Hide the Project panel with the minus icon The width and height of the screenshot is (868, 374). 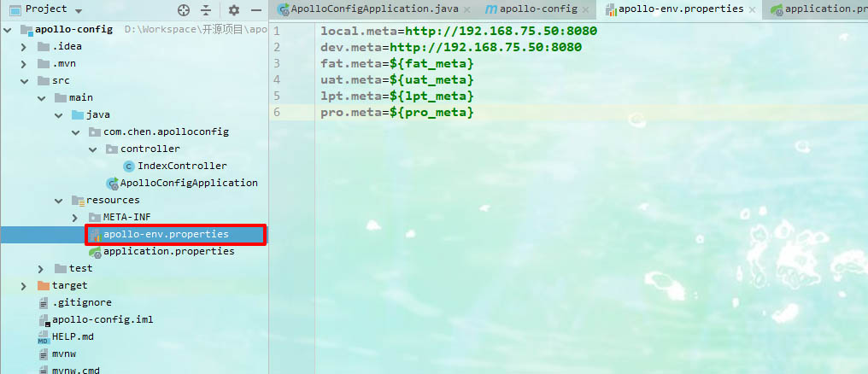255,10
